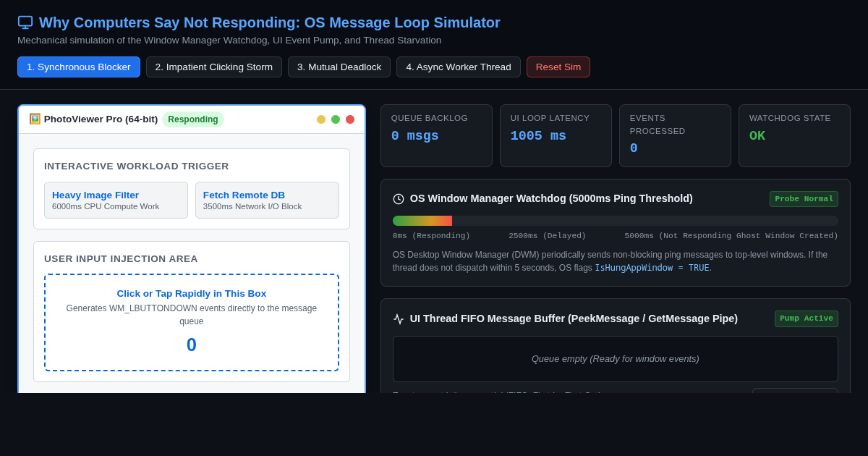
Task: Click the green Responding status badge
Action: pos(193,119)
